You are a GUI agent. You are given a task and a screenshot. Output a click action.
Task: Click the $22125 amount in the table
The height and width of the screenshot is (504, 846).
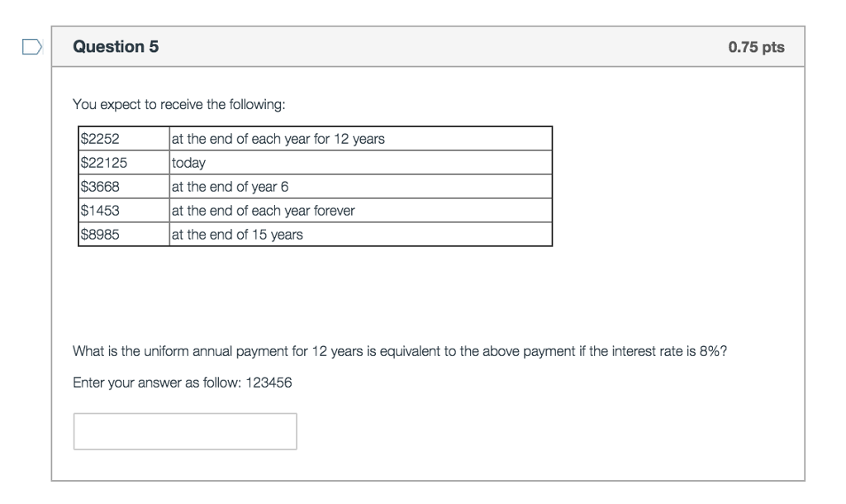(x=103, y=162)
